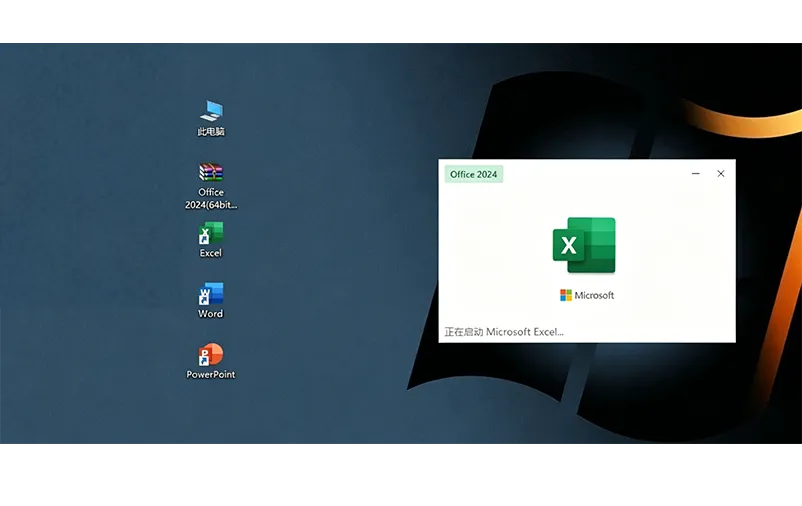Click the Excel logo in splash window
The width and height of the screenshot is (802, 506).
(584, 245)
